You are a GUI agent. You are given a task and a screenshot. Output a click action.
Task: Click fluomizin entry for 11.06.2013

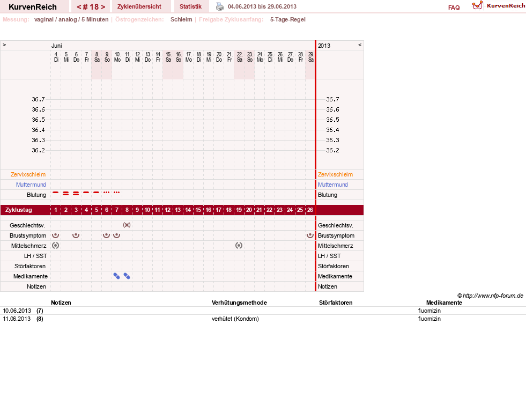(x=429, y=319)
